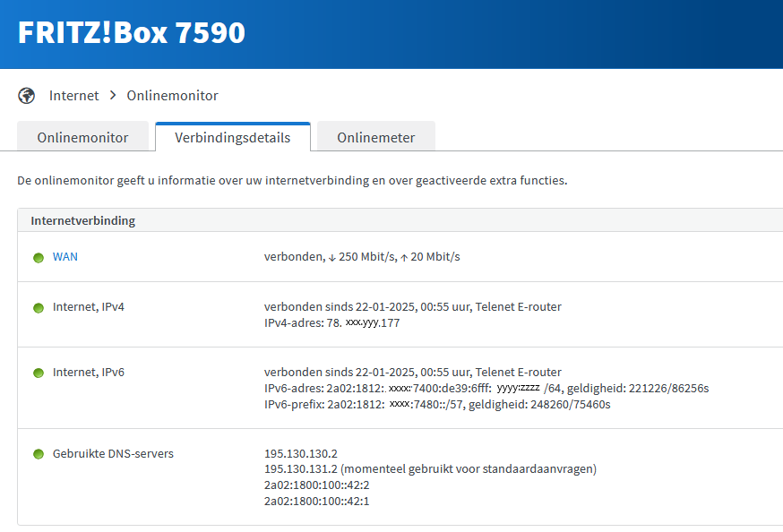This screenshot has width=783, height=532.
Task: Click the Internetverbinding section header
Action: [x=83, y=220]
